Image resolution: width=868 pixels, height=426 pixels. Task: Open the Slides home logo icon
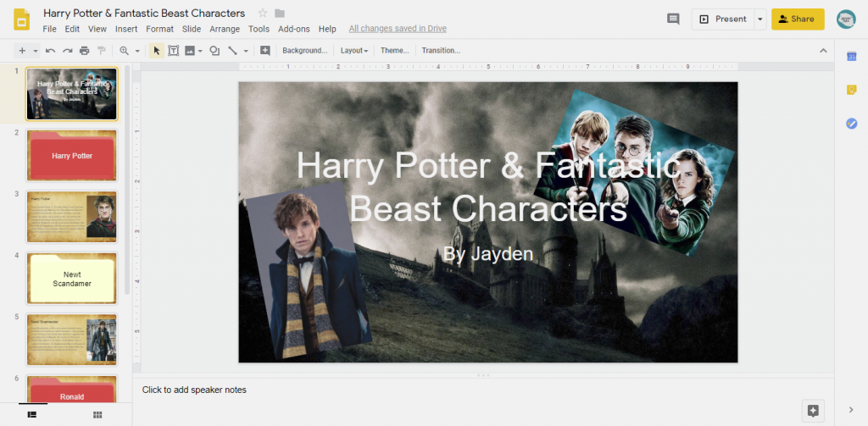[21, 19]
